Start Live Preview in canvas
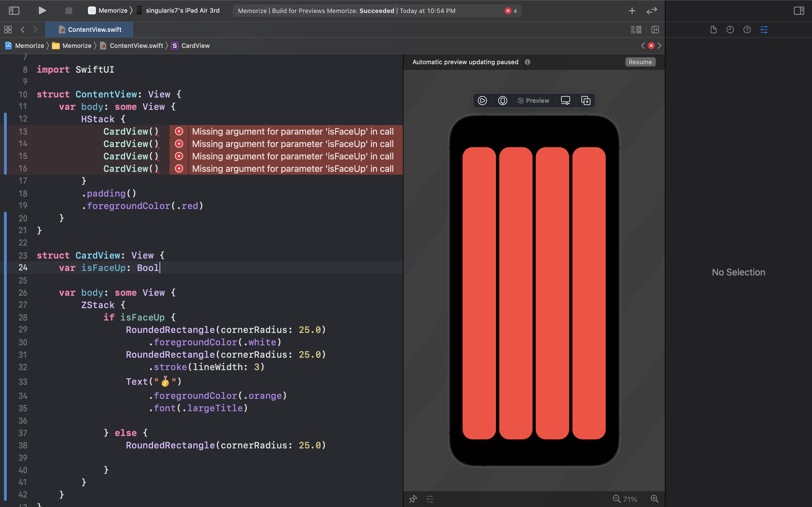Screen dimensions: 812x507 [482, 101]
